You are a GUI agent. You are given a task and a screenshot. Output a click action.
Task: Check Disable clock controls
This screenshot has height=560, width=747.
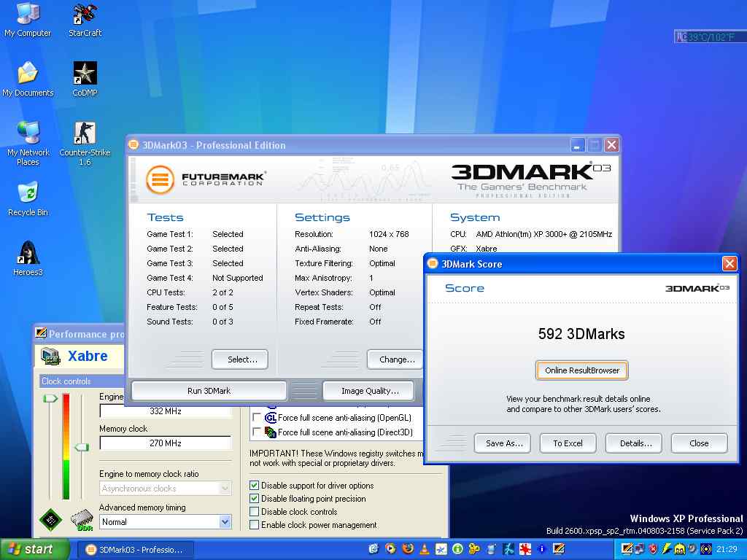[255, 511]
